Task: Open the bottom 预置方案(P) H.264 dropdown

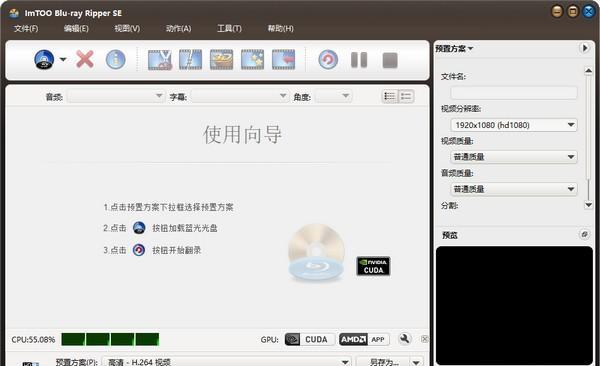Action: point(226,362)
